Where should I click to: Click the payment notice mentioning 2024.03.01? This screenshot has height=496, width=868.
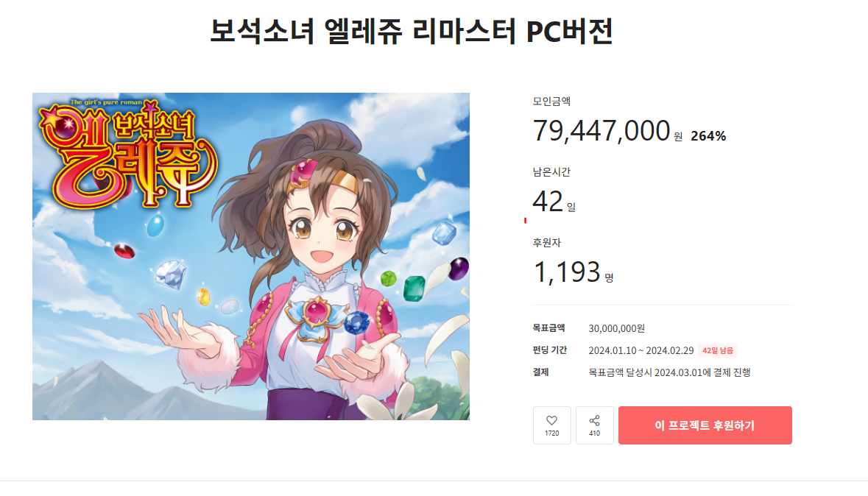pyautogui.click(x=669, y=372)
